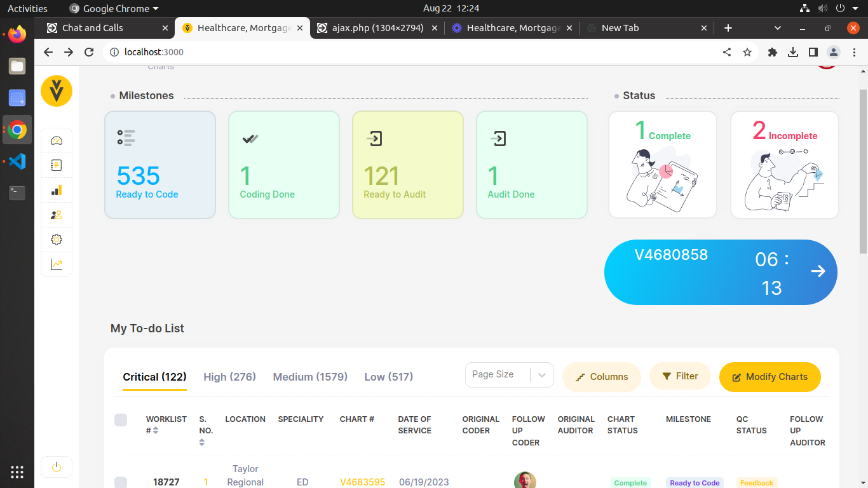The image size is (868, 488).
Task: Open chart link V4683595
Action: coord(362,482)
